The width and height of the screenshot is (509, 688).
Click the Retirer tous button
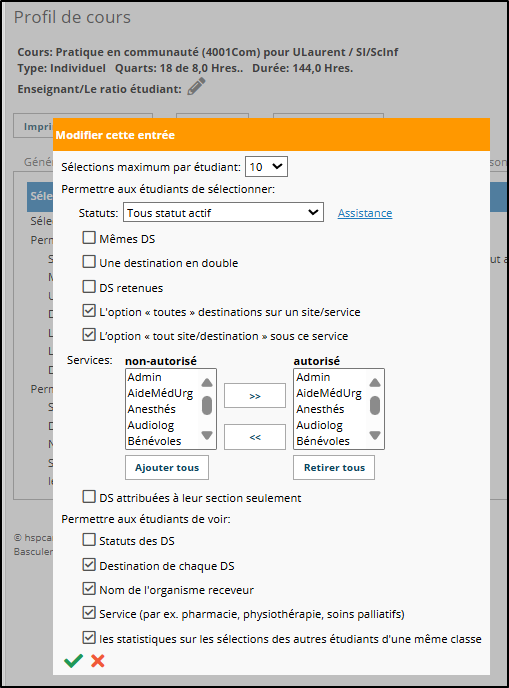pyautogui.click(x=334, y=468)
